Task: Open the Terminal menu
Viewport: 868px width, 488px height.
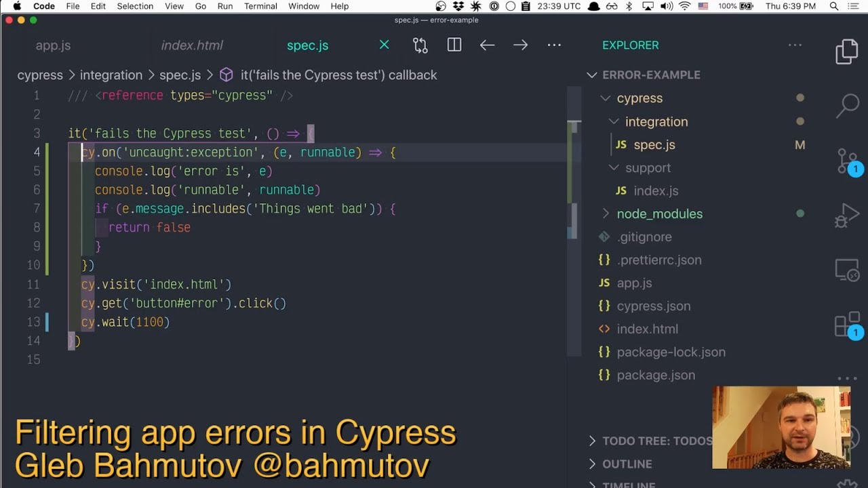Action: click(x=260, y=6)
